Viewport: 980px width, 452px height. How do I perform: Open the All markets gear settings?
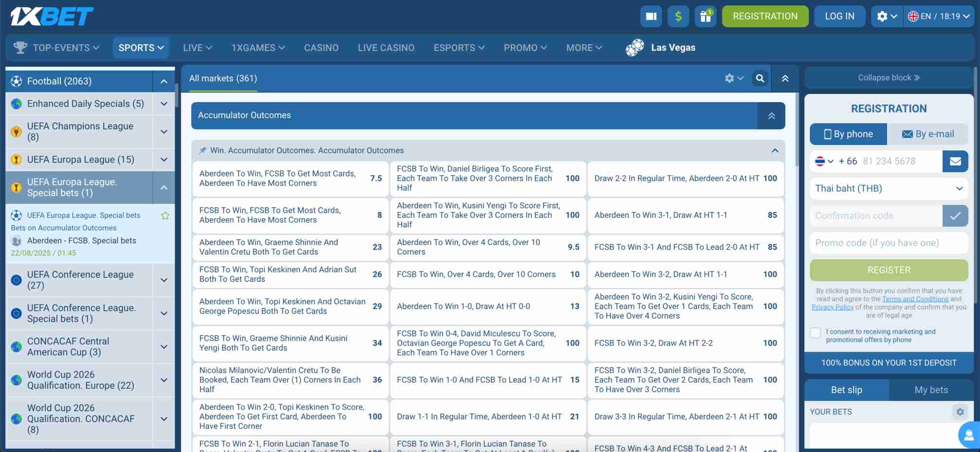point(734,78)
